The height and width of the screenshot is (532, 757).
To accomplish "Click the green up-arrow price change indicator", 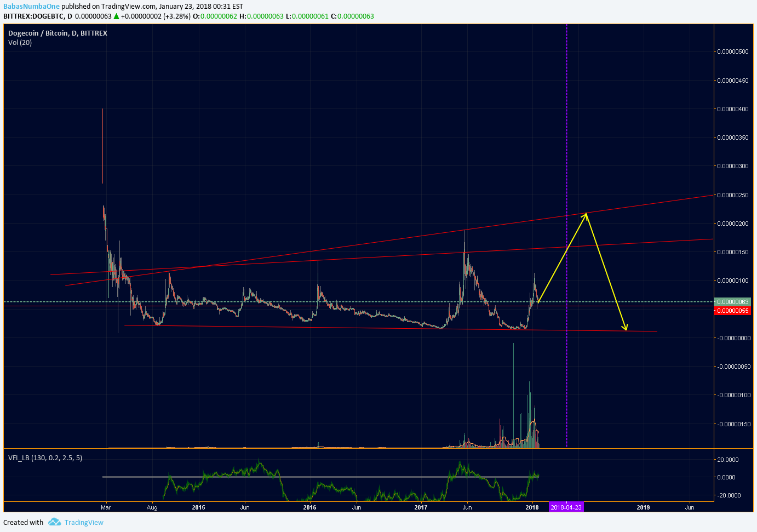I will (116, 16).
